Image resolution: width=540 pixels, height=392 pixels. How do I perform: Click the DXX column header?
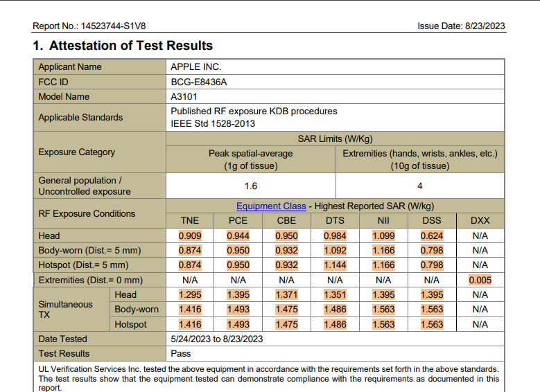click(x=480, y=221)
